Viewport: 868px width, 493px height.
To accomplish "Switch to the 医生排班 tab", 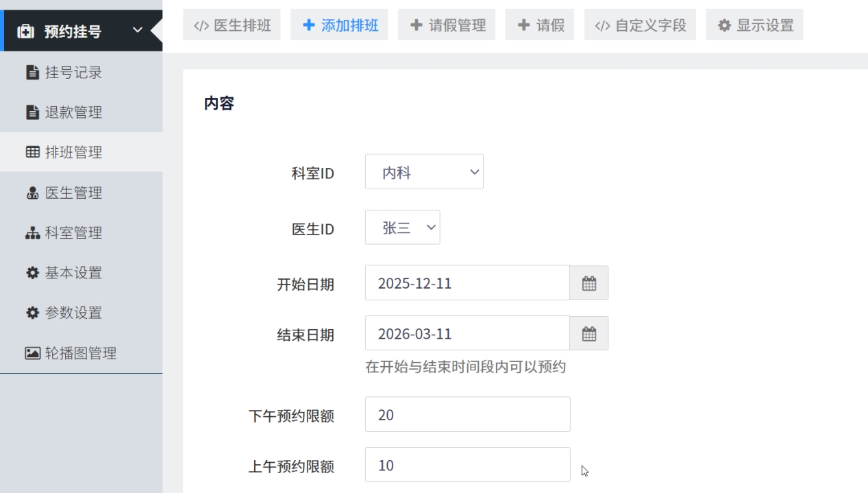I will (232, 25).
